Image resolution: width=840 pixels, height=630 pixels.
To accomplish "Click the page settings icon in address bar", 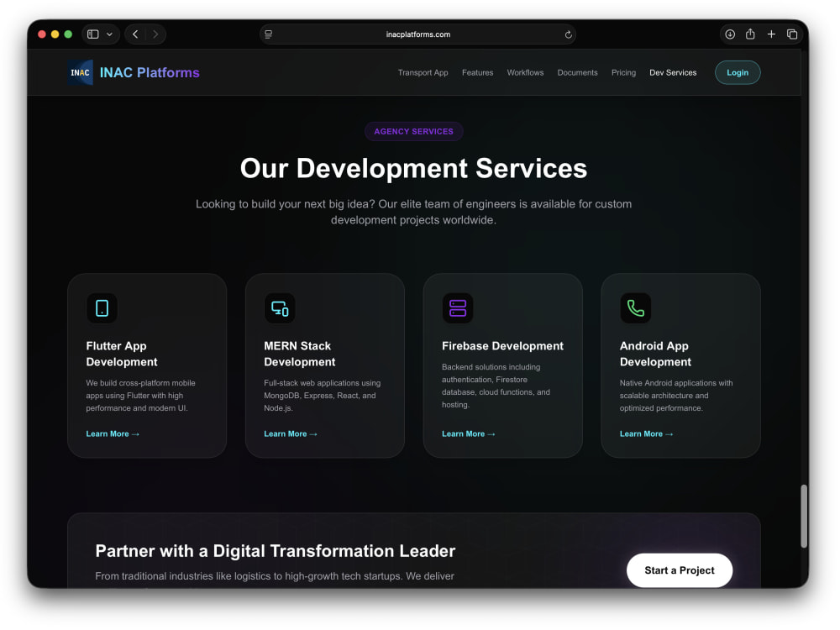I will (269, 34).
